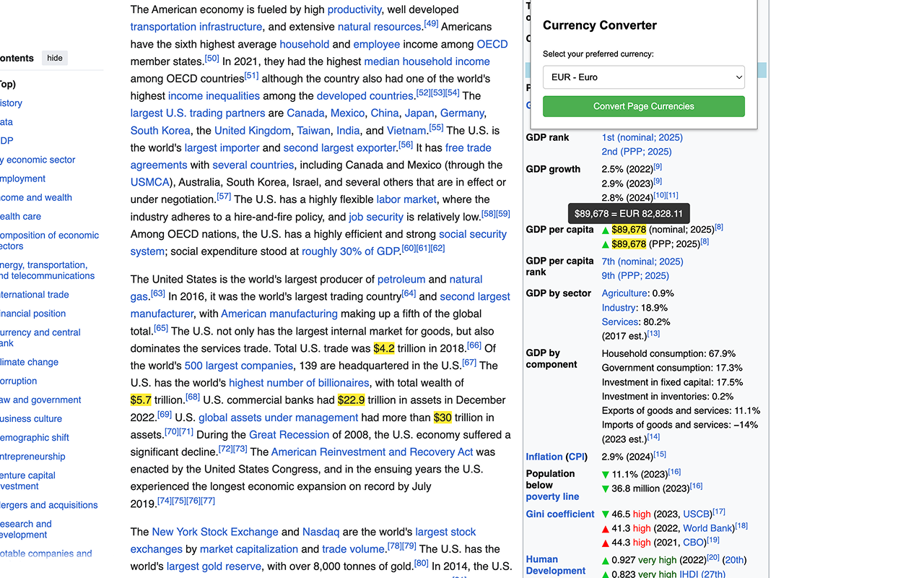Open the labor market link

pos(406,199)
